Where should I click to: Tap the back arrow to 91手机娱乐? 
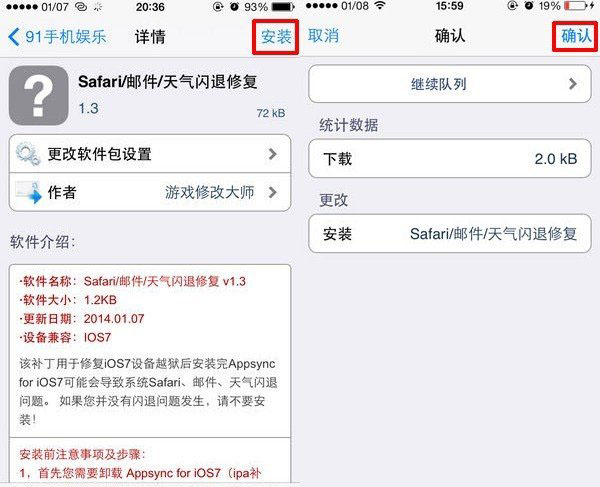[13, 37]
